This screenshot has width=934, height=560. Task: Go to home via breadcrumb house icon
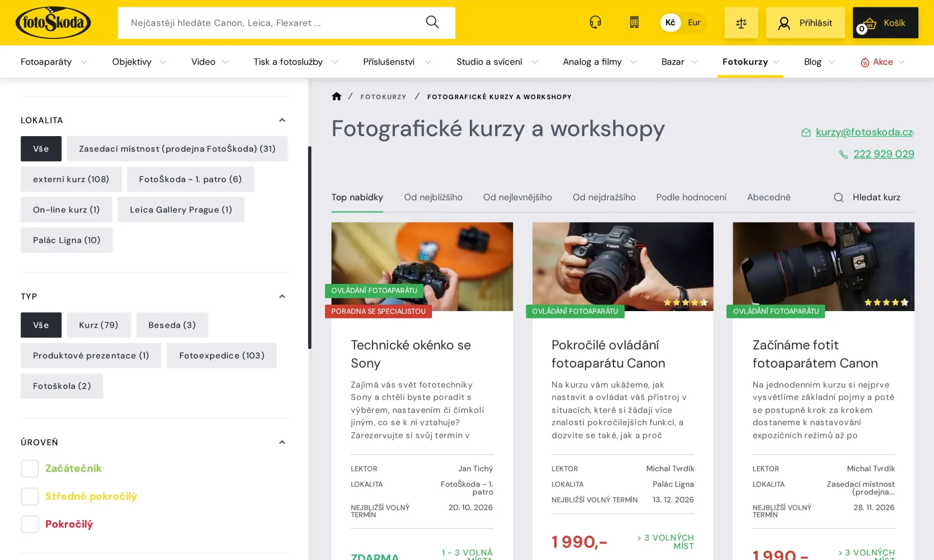click(336, 96)
